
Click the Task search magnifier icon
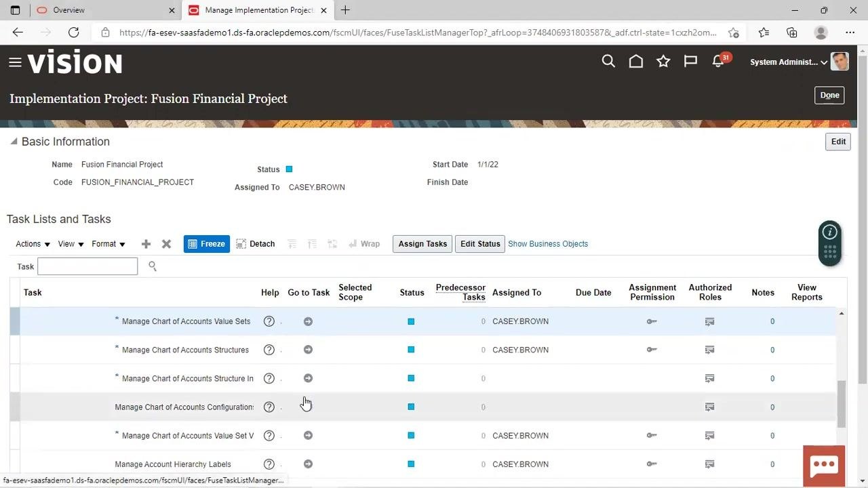pos(153,266)
